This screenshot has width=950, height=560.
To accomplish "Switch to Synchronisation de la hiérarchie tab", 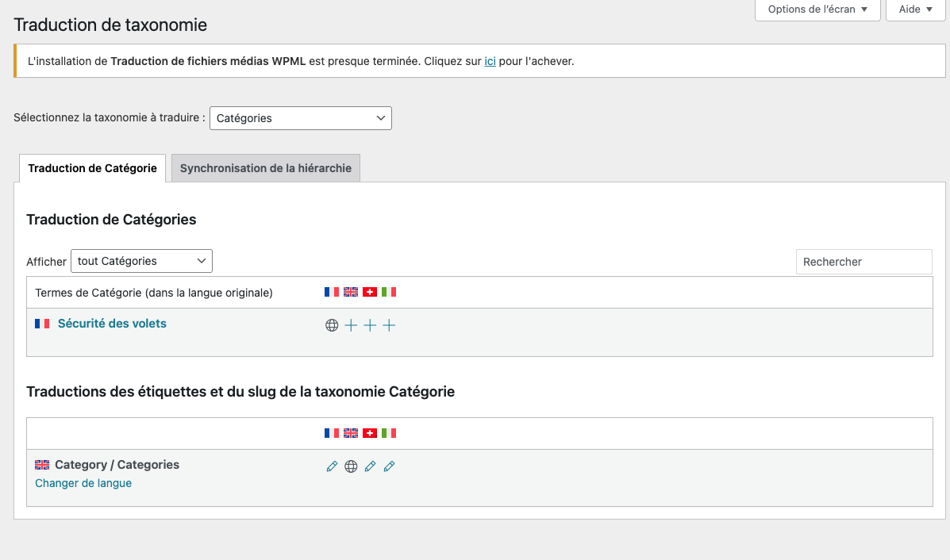I will click(x=266, y=168).
